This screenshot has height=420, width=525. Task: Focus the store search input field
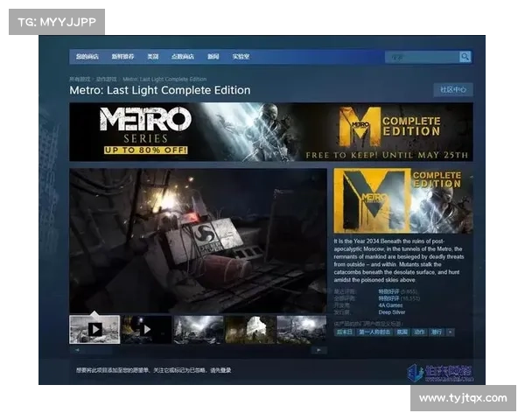point(422,57)
